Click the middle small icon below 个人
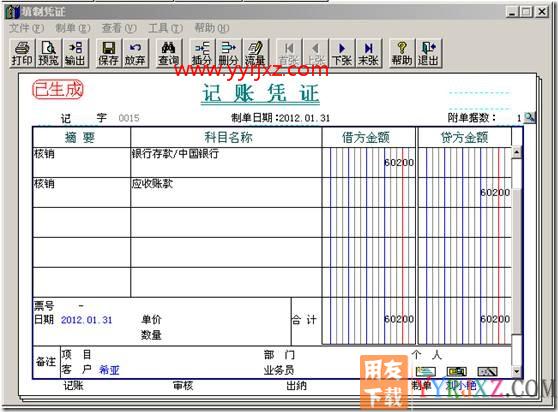This screenshot has width=558, height=412. pyautogui.click(x=457, y=372)
